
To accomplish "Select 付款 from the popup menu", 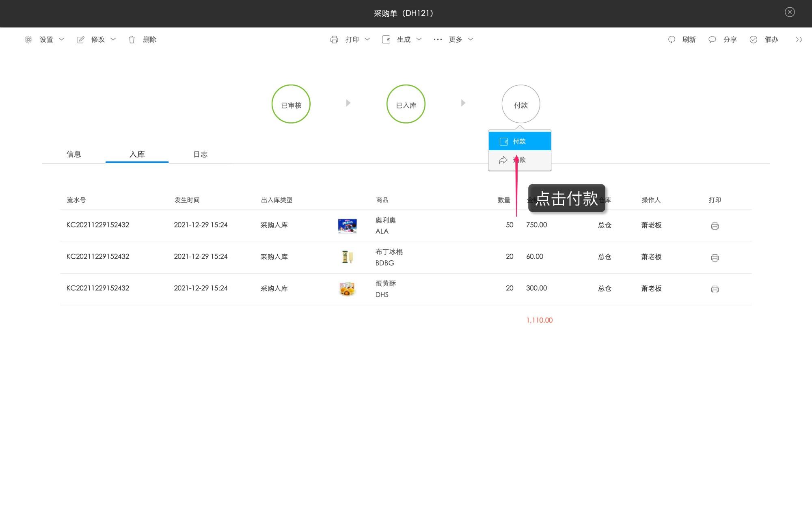I will [x=520, y=141].
